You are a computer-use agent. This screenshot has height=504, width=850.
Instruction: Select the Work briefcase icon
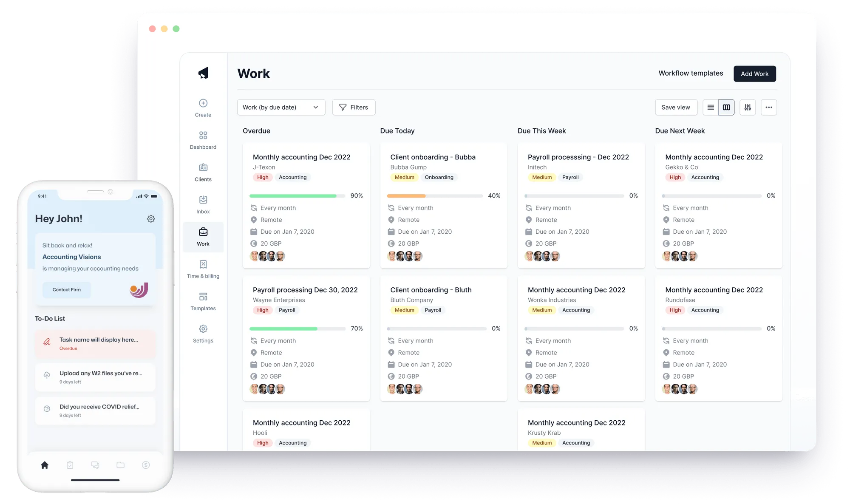point(203,232)
